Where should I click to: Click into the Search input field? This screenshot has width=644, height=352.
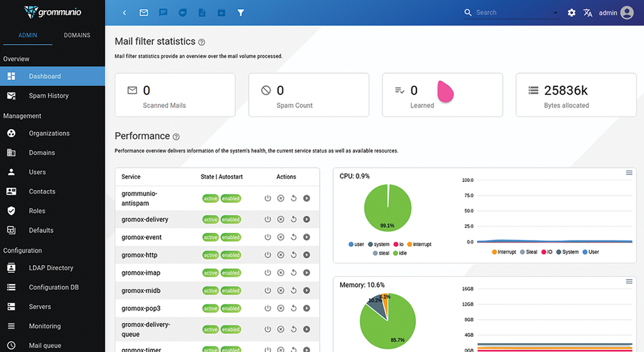point(513,13)
